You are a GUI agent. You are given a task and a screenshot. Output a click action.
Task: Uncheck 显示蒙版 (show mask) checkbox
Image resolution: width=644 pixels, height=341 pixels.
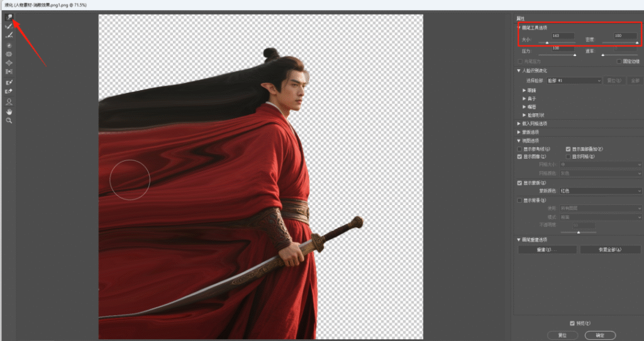tap(519, 183)
